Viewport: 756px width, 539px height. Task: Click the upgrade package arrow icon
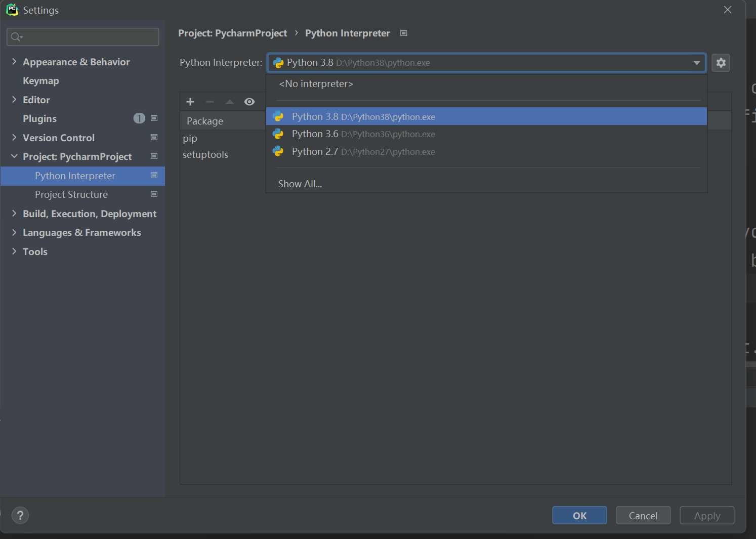click(230, 102)
